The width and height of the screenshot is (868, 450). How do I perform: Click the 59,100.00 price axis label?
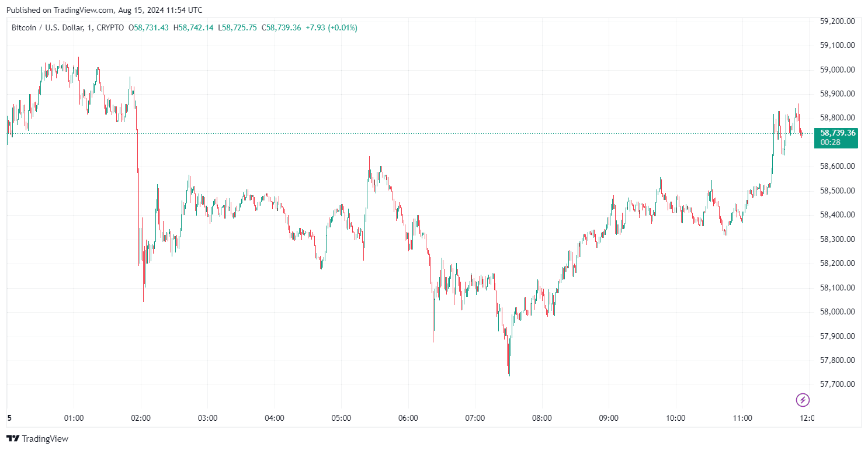click(838, 45)
